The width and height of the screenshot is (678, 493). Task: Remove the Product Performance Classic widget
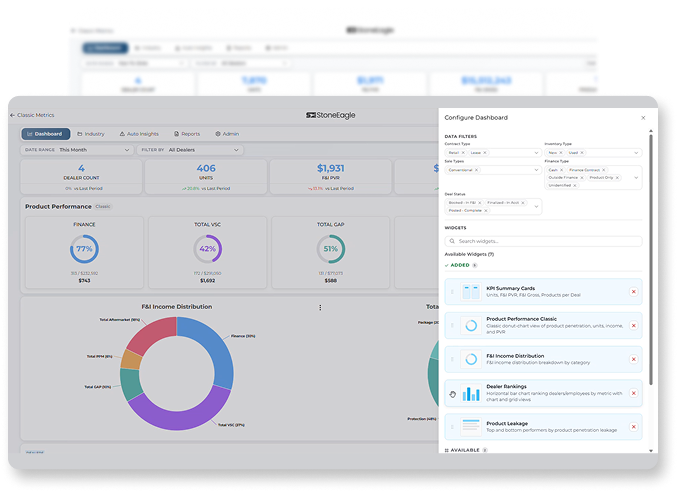click(x=633, y=325)
